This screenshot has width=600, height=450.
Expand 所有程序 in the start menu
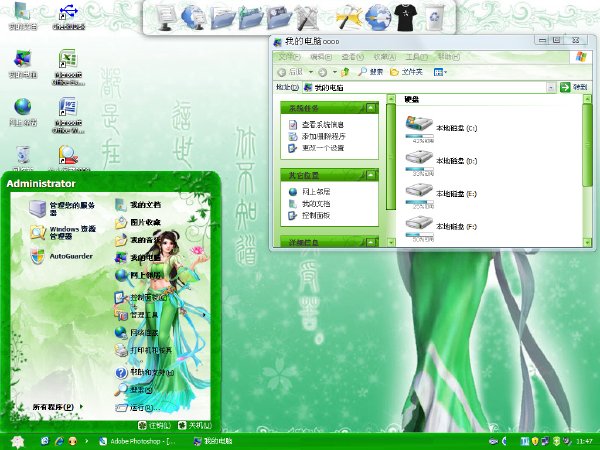pyautogui.click(x=57, y=407)
